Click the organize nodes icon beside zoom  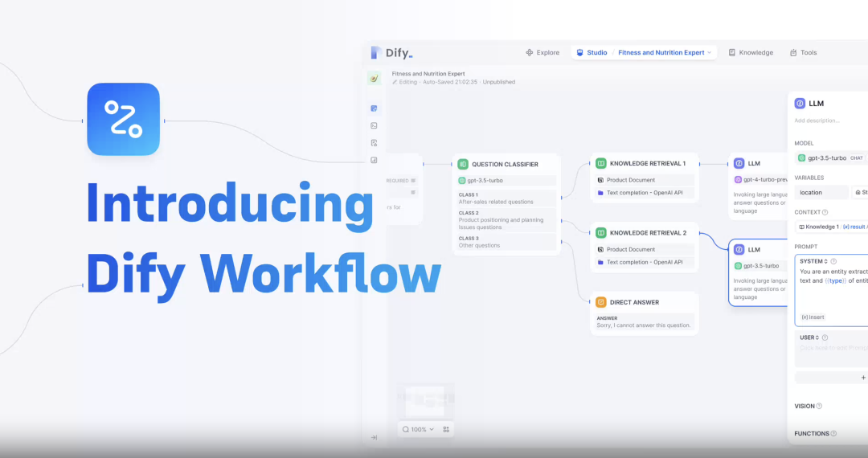446,429
